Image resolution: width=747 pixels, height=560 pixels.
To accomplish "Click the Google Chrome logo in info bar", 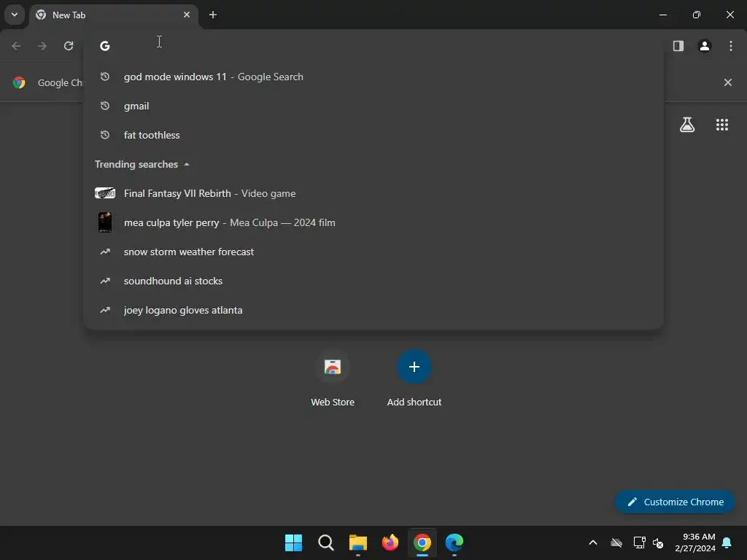I will (x=19, y=82).
